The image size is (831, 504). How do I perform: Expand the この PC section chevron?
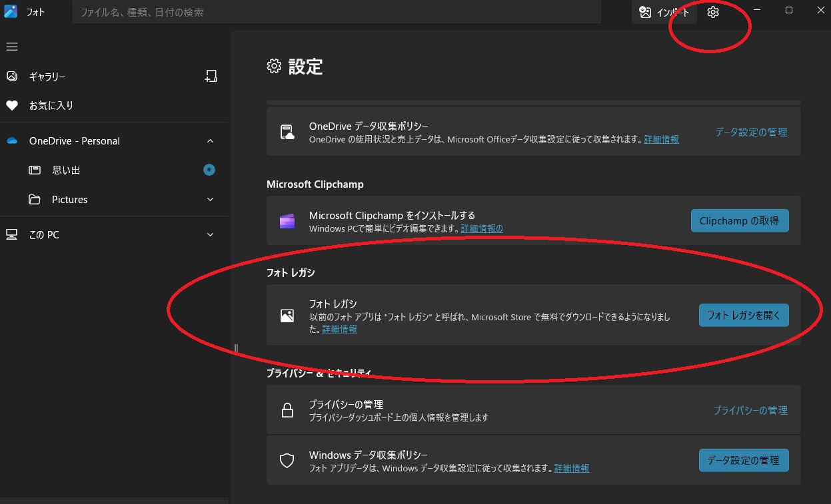[211, 234]
